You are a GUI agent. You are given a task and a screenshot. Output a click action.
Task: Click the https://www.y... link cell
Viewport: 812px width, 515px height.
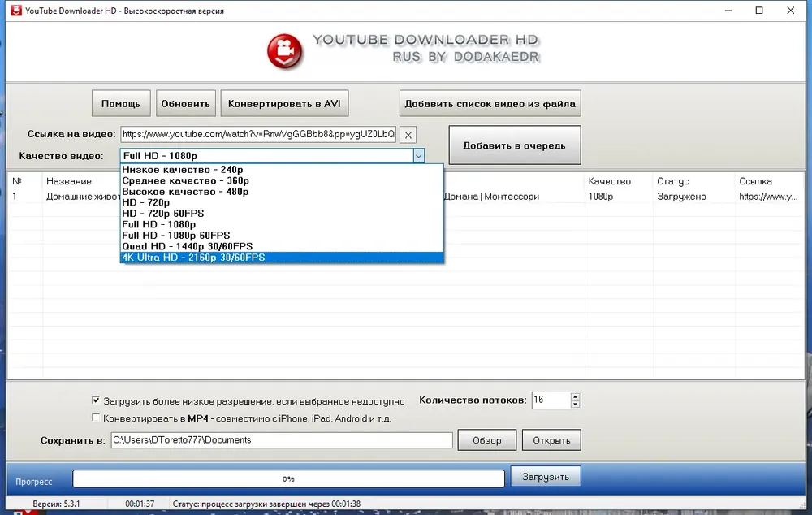click(x=768, y=197)
